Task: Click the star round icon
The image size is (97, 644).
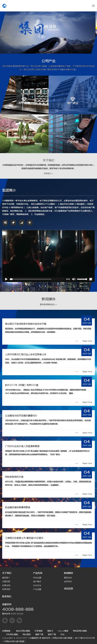Action: coord(29,222)
